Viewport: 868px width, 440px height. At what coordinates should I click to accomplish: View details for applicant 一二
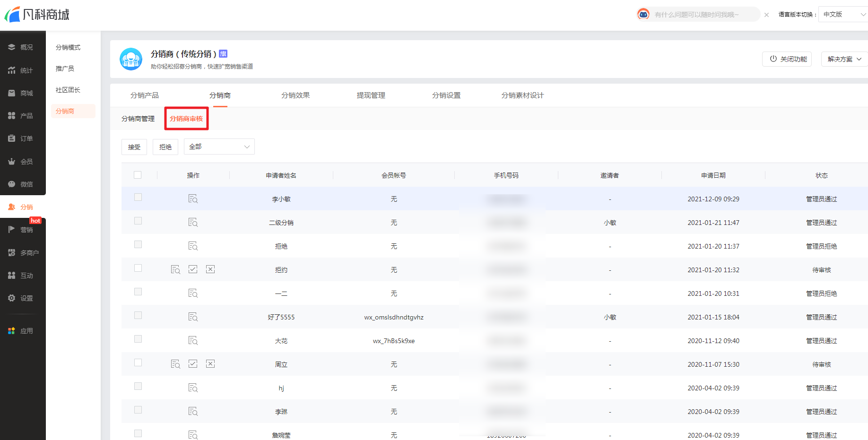click(x=193, y=293)
